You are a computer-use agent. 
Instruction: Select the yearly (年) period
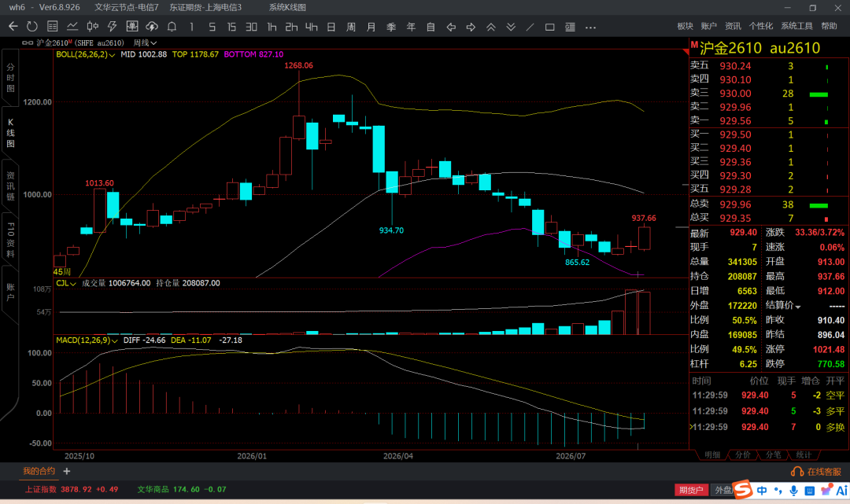pos(411,27)
